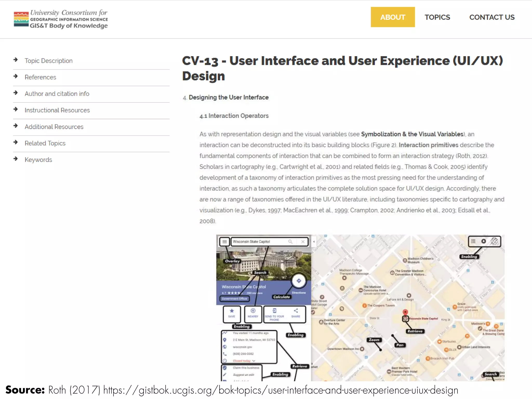Click the grid apps icon on map
532x399 pixels.
point(473,241)
